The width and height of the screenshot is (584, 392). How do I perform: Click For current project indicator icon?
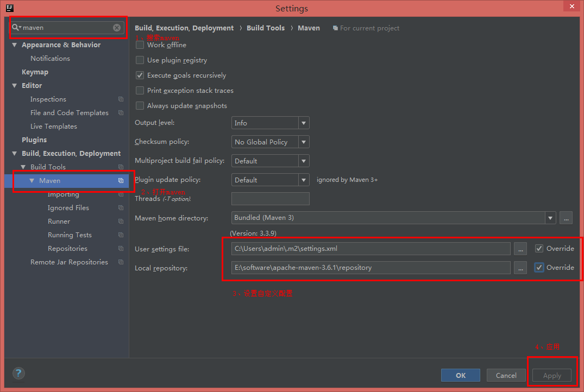(x=335, y=28)
